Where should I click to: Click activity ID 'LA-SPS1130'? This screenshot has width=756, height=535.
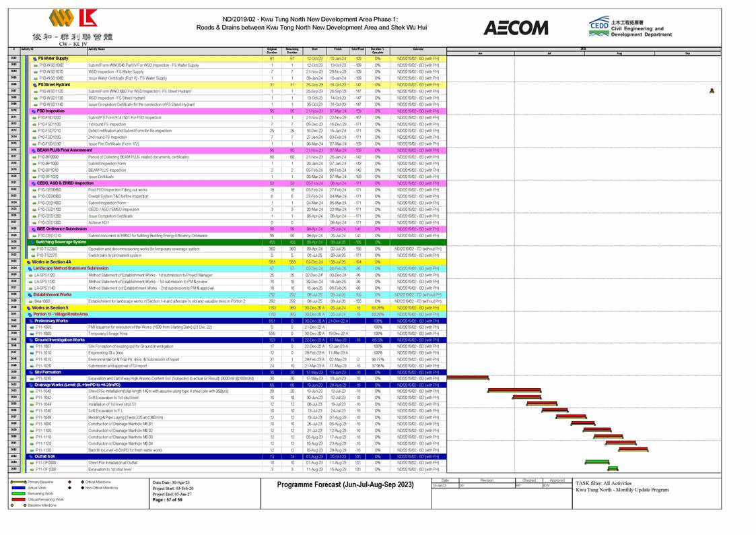(45, 282)
